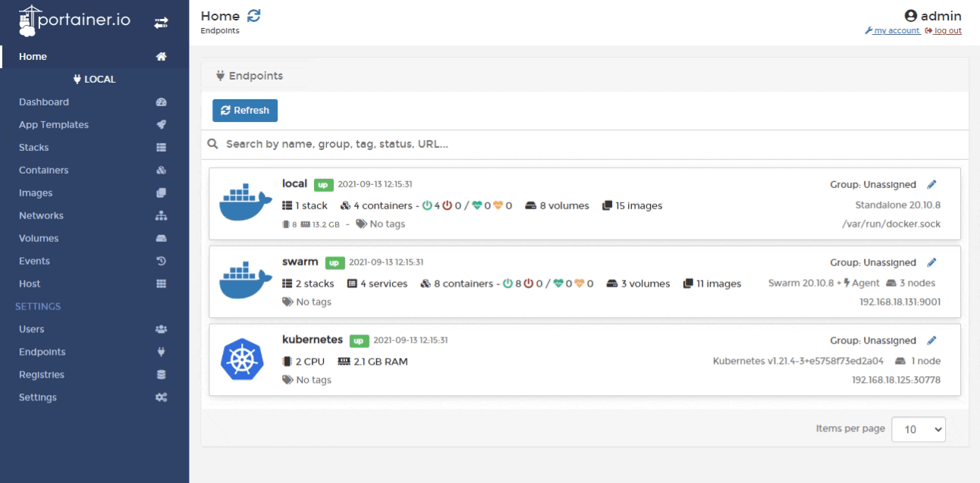Viewport: 980px width, 483px height.
Task: Open Volumes in the sidebar
Action: [39, 238]
